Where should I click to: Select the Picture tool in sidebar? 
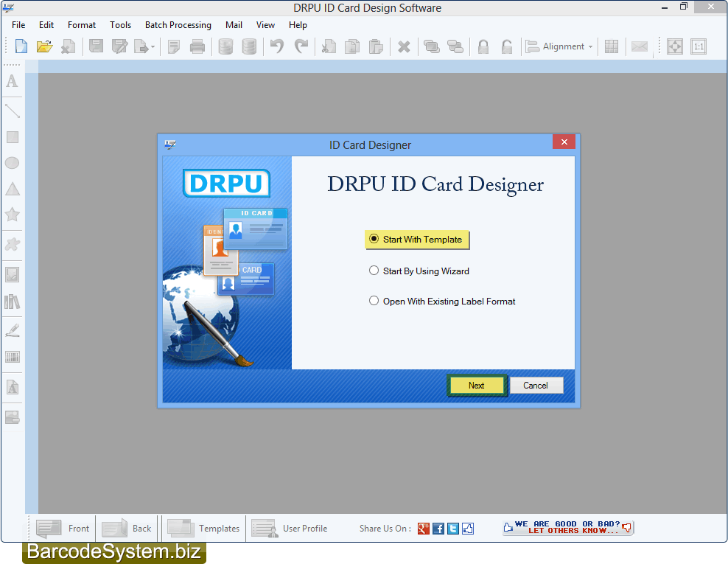coord(12,274)
